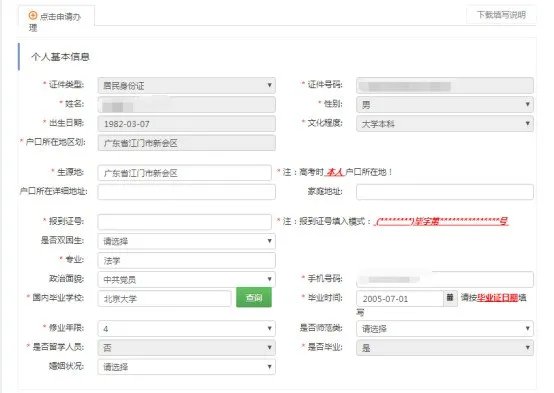Open the 修业年限 dropdown
This screenshot has height=393, width=554.
pos(187,329)
